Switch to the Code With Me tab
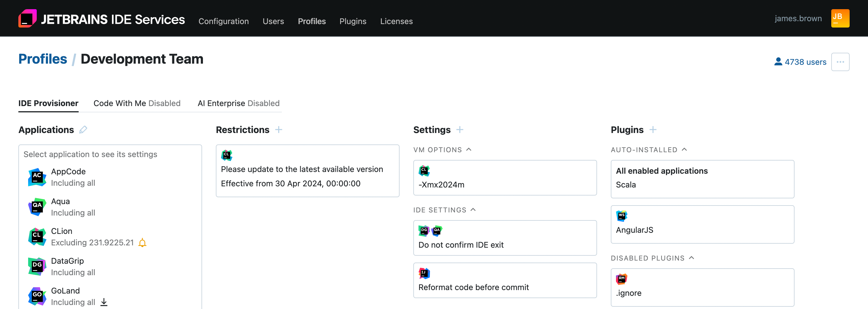Viewport: 868px width, 309px height. (137, 103)
